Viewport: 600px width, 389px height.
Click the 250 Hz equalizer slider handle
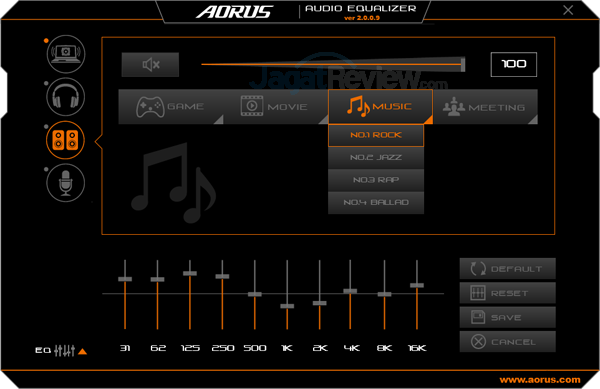pyautogui.click(x=222, y=277)
